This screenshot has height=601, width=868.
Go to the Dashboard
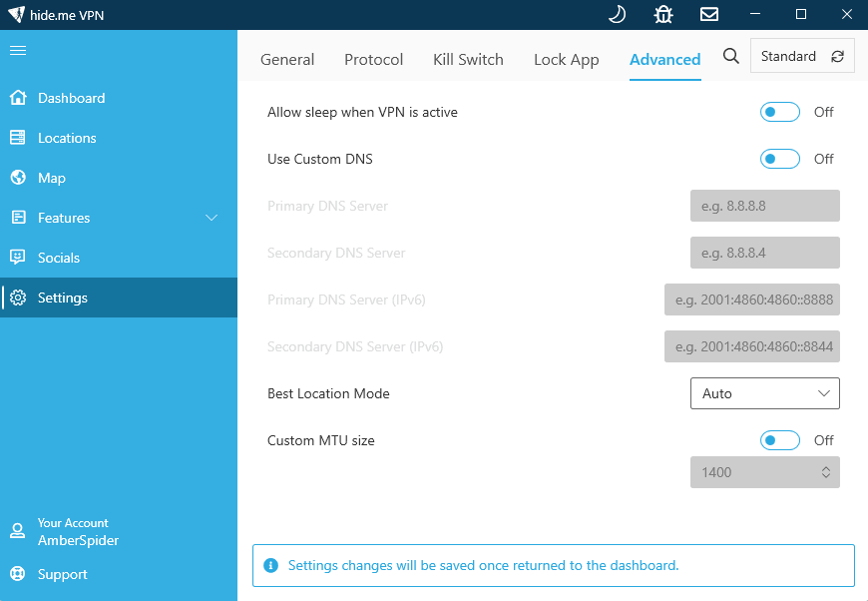point(70,98)
